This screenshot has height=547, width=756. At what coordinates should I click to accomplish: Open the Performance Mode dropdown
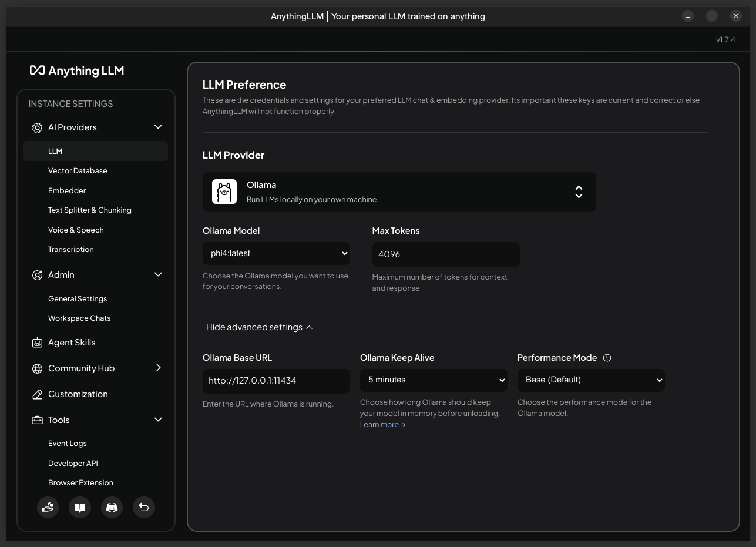point(591,380)
